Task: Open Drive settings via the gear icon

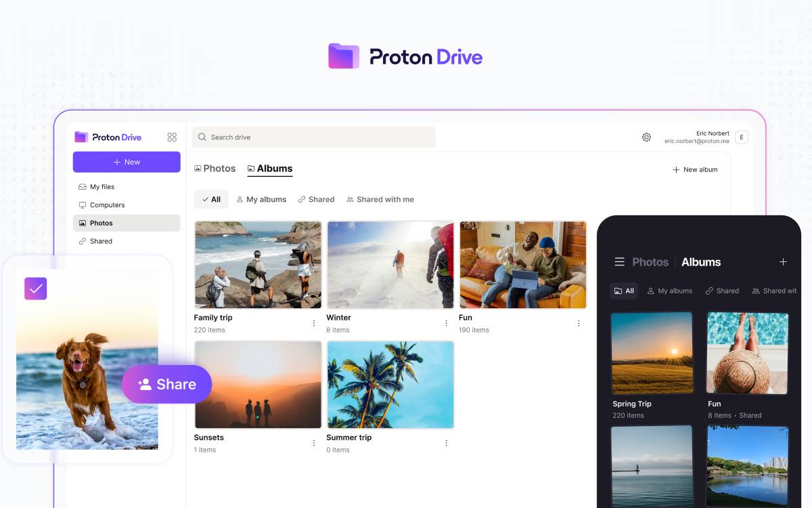Action: 646,137
